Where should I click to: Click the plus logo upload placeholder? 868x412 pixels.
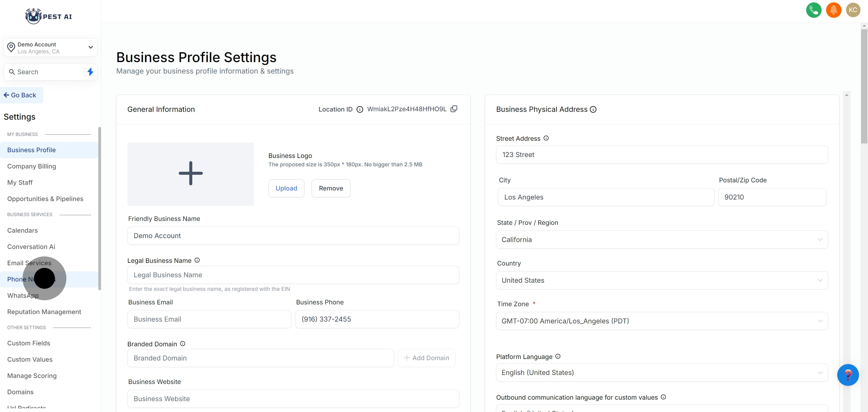[190, 174]
